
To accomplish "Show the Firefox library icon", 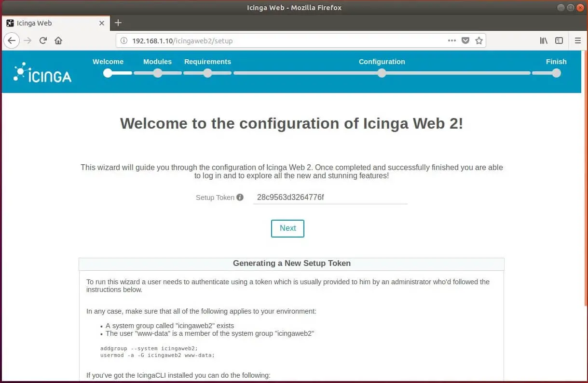I will tap(544, 41).
